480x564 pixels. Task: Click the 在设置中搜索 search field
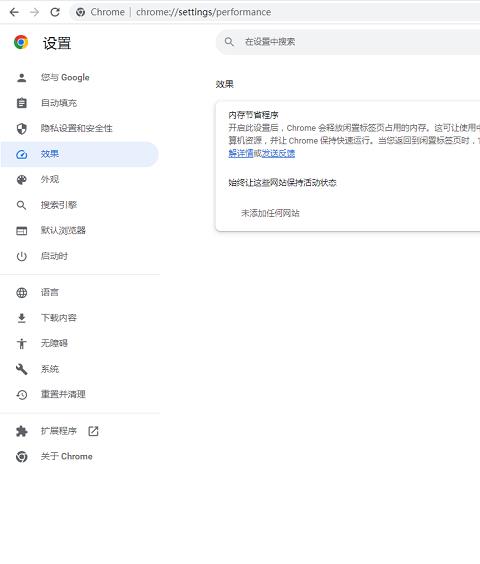point(348,42)
